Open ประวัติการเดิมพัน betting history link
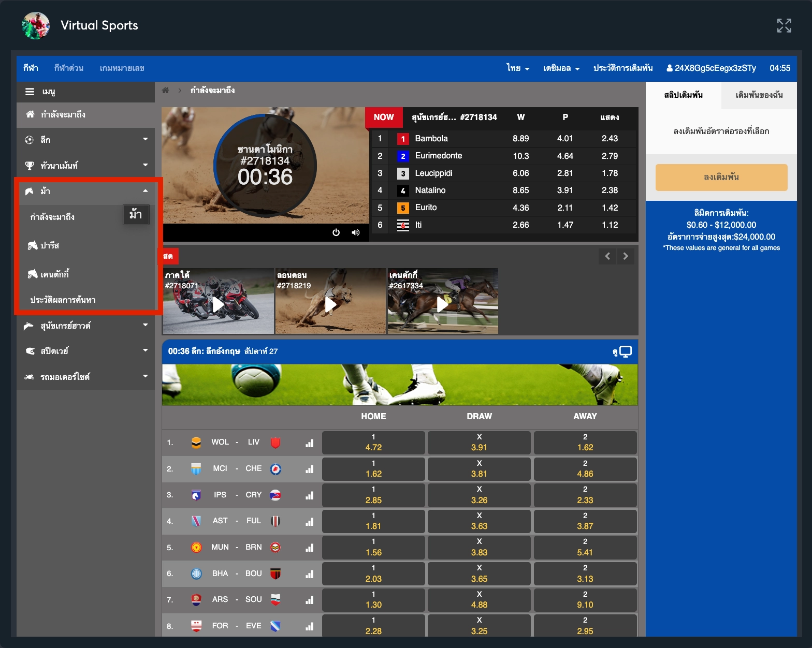 point(622,68)
